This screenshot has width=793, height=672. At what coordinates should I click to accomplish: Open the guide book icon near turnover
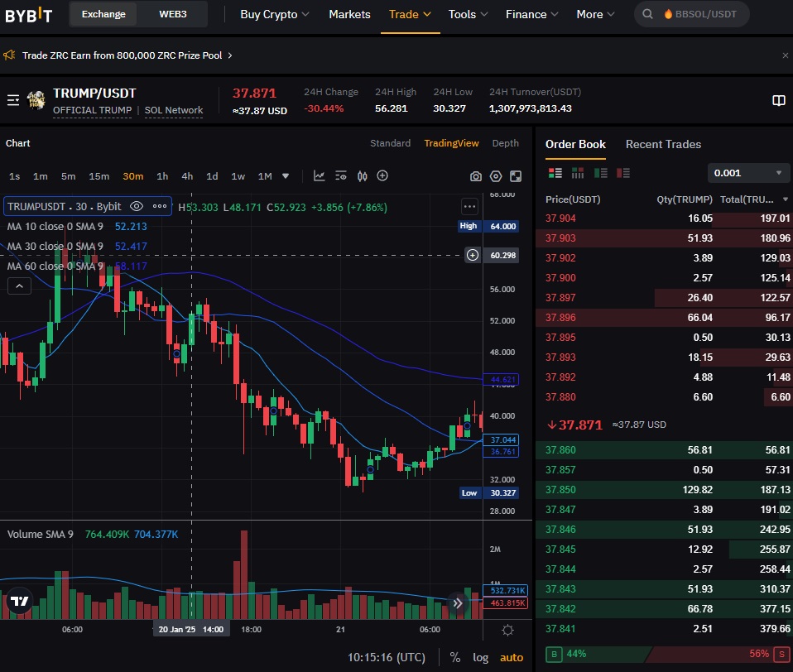pyautogui.click(x=779, y=101)
